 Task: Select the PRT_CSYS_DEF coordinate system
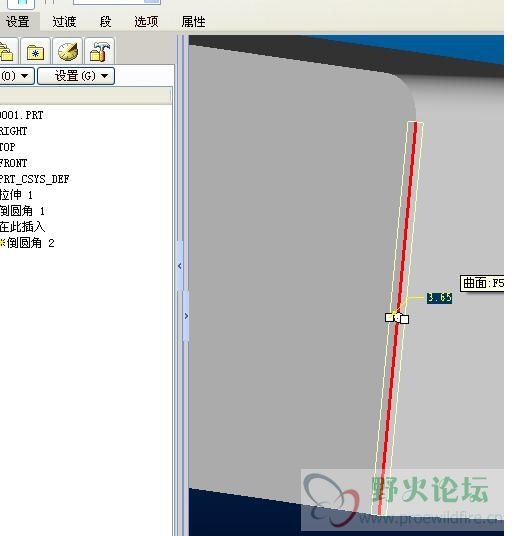pos(34,179)
